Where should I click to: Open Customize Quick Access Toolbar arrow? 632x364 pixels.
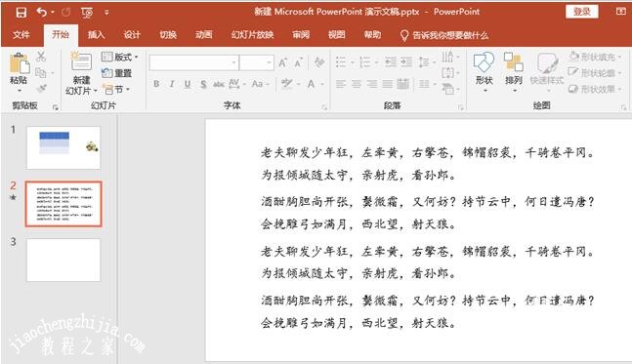(x=106, y=13)
